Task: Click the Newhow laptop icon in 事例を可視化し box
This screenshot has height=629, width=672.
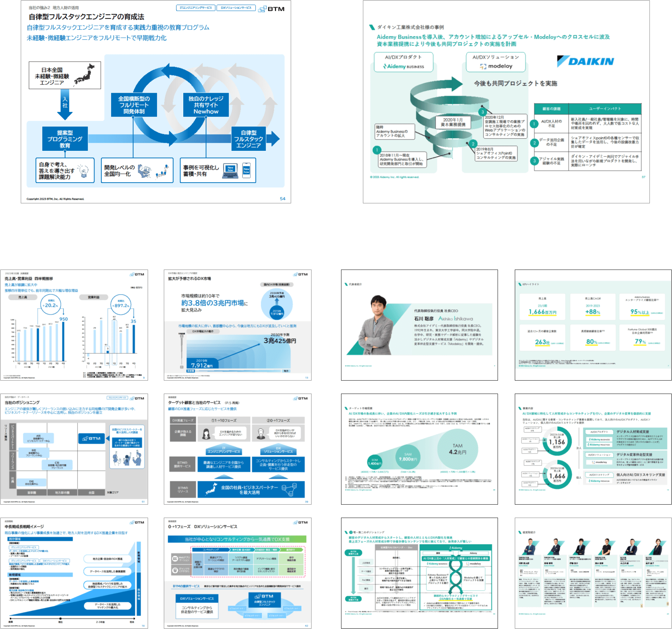Action: 230,171
